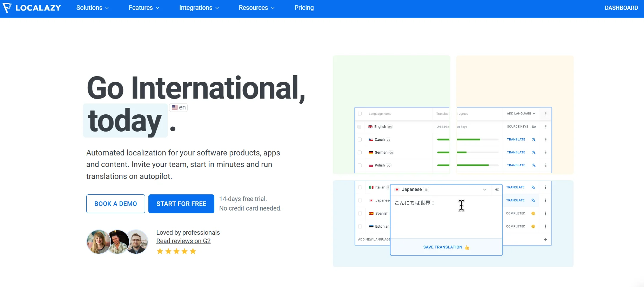Image resolution: width=644 pixels, height=287 pixels.
Task: Click the source keys icon for English
Action: 534,127
